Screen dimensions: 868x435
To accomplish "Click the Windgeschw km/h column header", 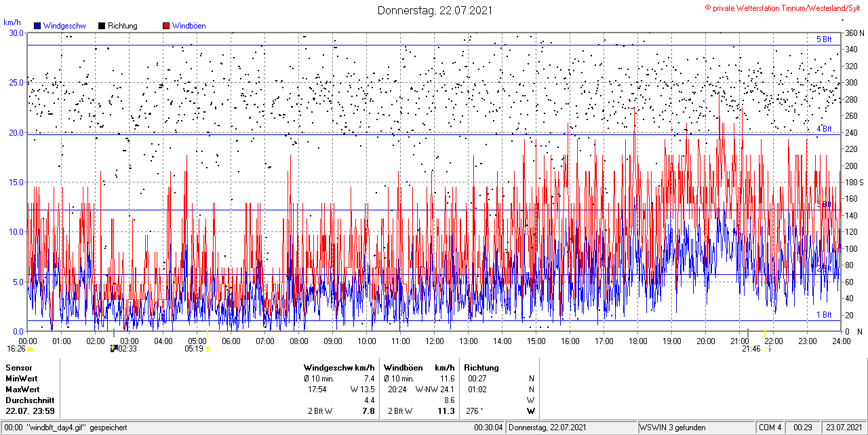I will coord(339,367).
